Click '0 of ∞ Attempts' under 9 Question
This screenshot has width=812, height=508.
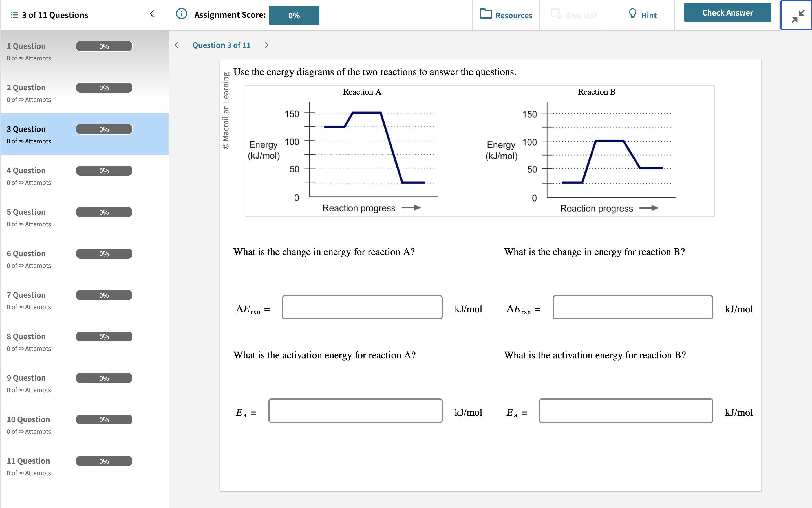29,390
